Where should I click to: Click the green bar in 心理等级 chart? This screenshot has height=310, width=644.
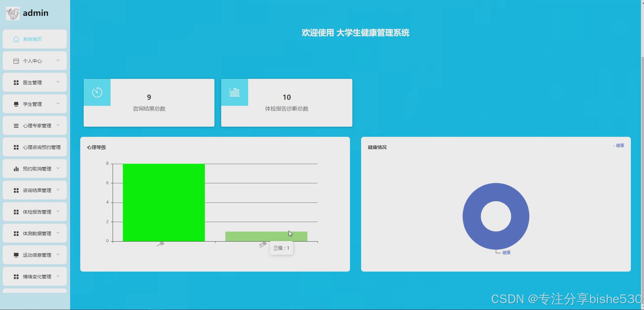point(163,202)
